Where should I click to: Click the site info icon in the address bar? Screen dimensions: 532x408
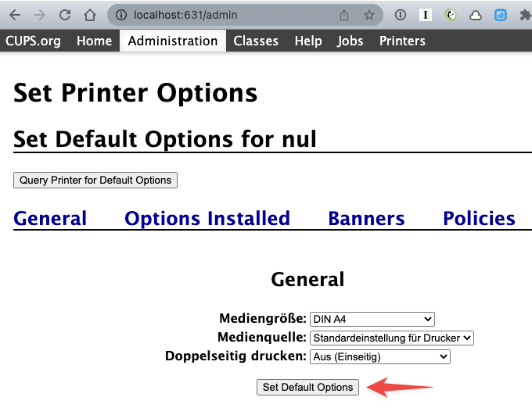pos(121,15)
